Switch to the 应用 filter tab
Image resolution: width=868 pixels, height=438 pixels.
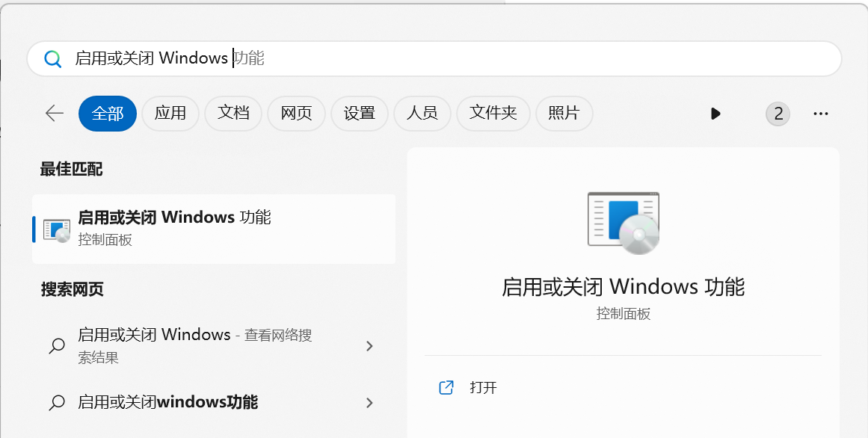[170, 113]
